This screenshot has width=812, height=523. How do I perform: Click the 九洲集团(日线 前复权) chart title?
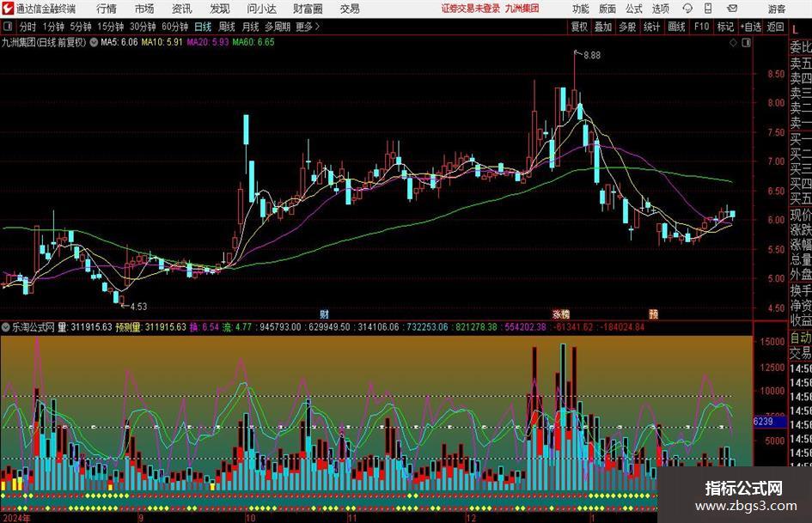click(44, 42)
